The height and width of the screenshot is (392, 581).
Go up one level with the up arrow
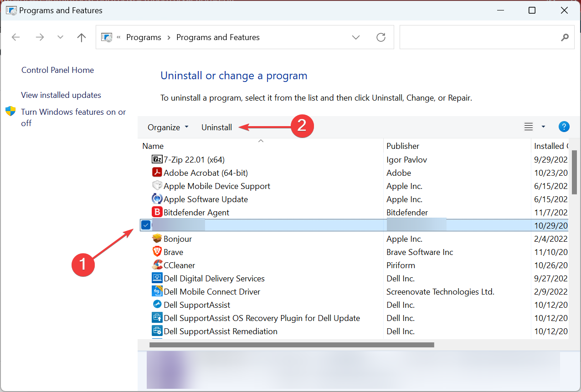[82, 37]
